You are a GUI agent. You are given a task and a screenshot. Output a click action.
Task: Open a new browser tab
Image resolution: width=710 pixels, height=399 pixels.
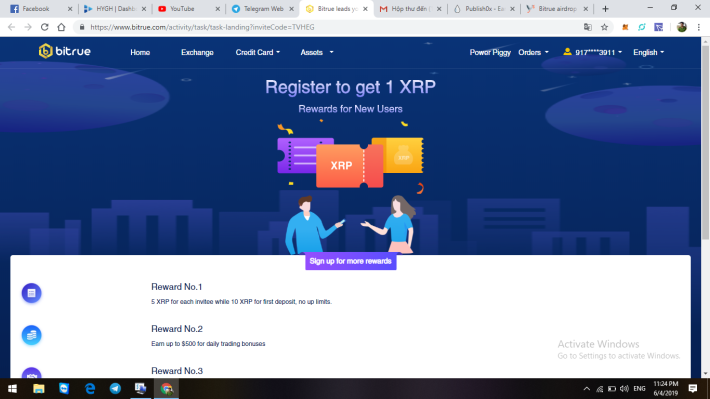point(605,9)
